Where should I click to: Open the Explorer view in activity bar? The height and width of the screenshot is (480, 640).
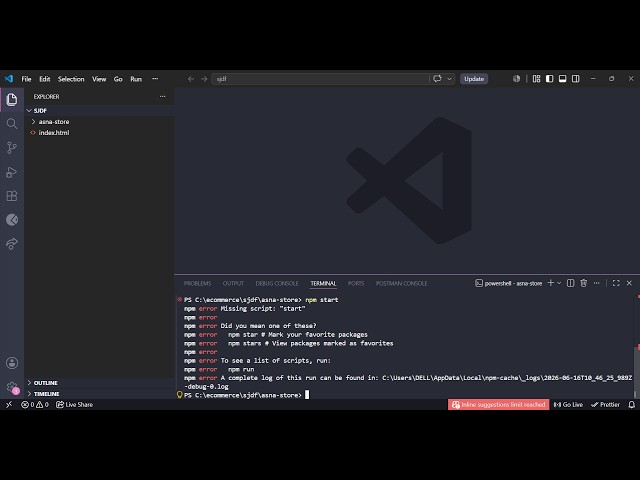pos(12,99)
